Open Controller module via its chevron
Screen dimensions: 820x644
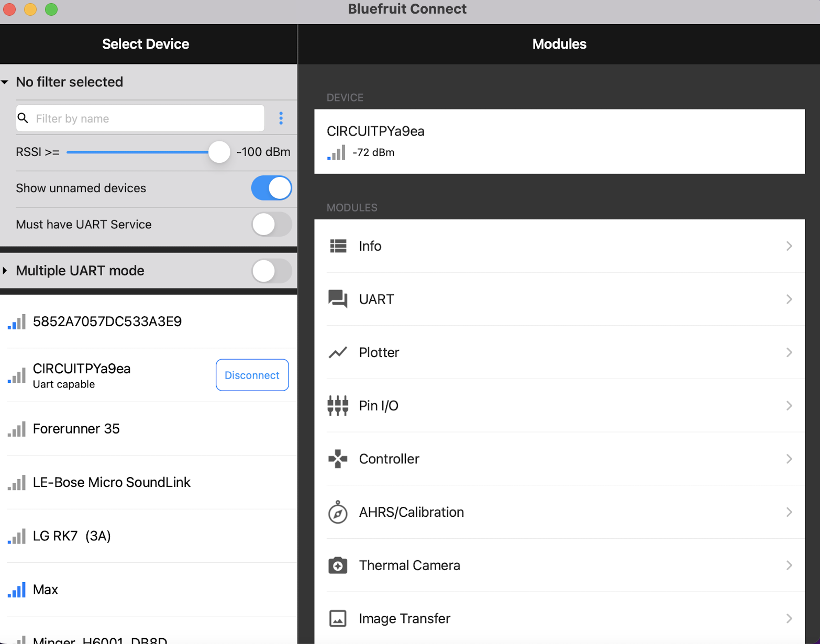[789, 459]
